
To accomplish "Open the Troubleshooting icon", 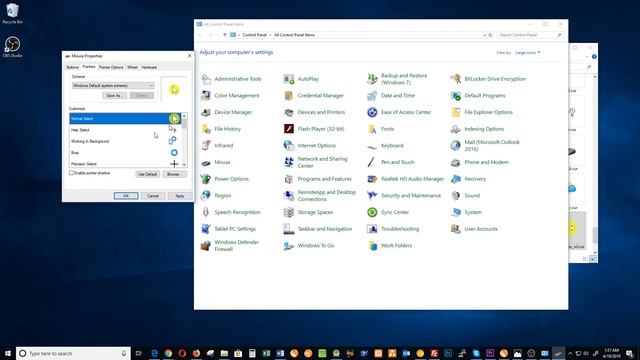I will 372,229.
